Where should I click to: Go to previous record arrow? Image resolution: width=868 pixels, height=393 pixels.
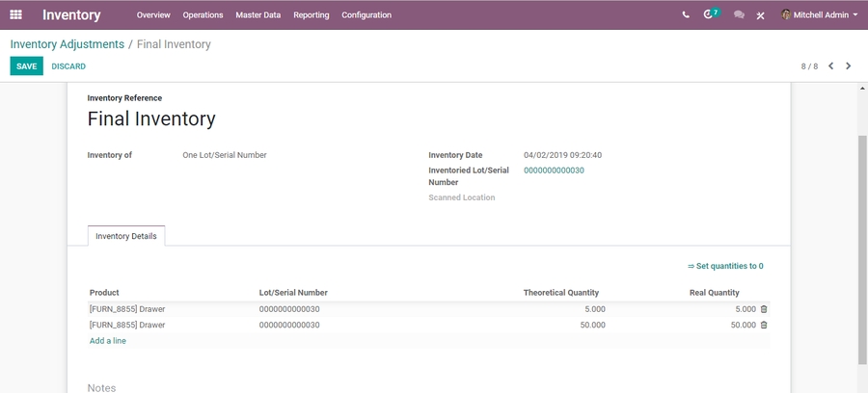[830, 66]
